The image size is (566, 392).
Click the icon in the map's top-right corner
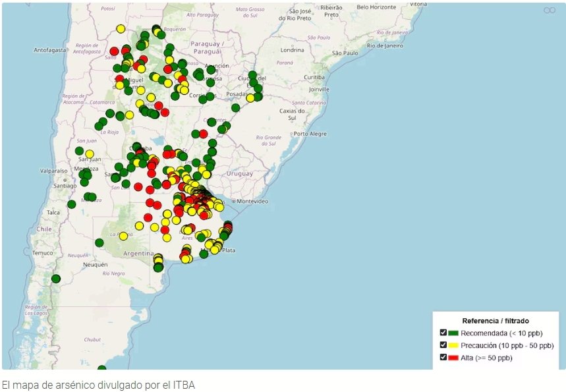pos(549,10)
